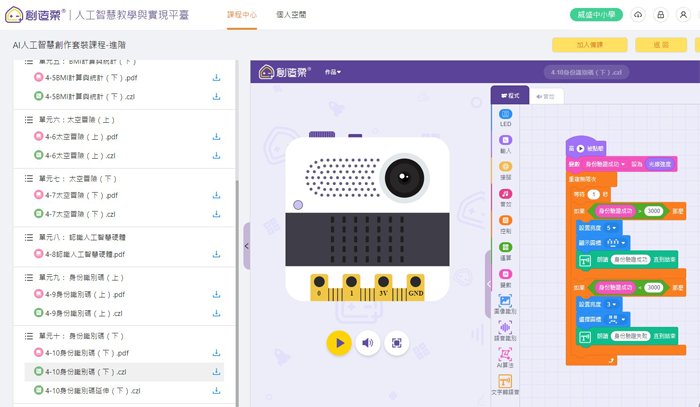Select the 音效 sound block category

(x=505, y=197)
